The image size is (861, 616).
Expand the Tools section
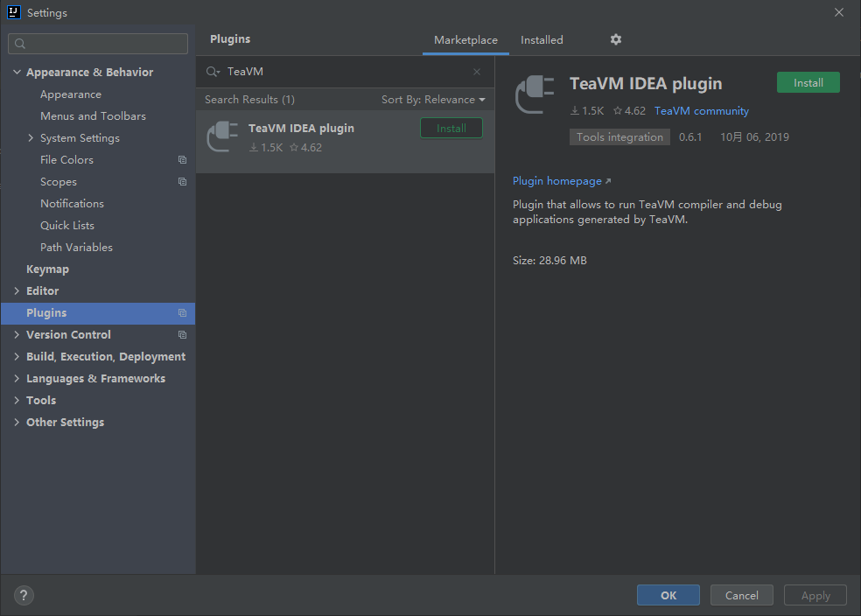coord(17,400)
